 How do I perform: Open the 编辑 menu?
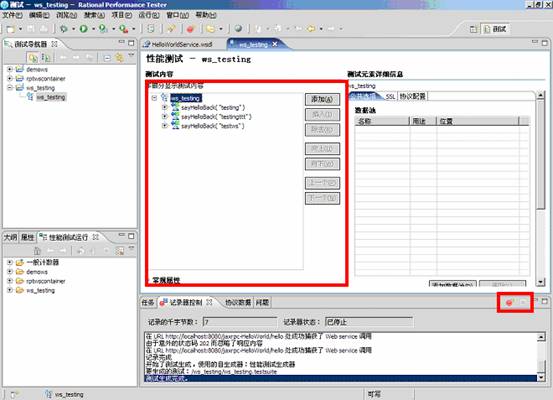tap(39, 15)
